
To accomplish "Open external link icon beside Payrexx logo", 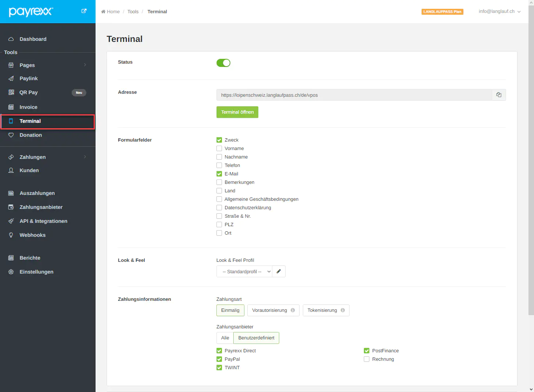I will pyautogui.click(x=84, y=11).
